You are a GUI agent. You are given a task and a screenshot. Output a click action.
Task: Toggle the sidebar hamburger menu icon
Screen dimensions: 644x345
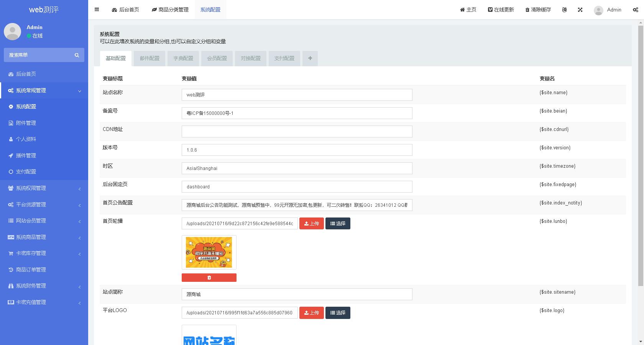97,10
